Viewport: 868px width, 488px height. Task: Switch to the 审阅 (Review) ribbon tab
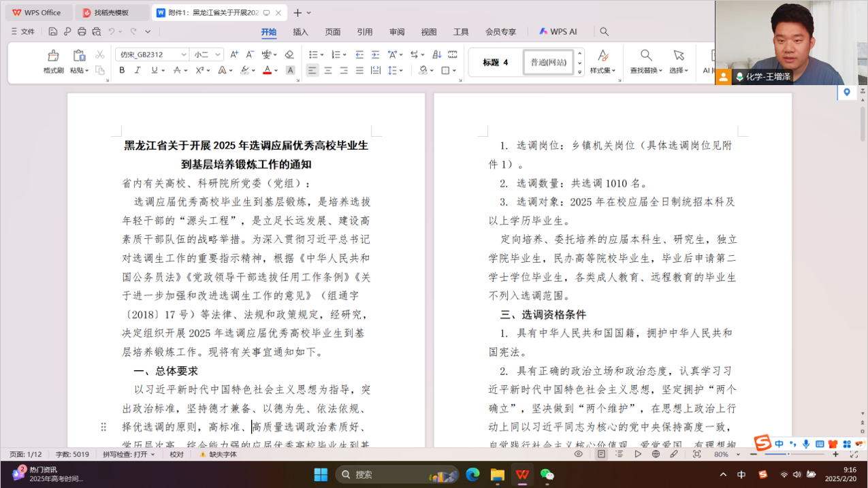click(x=396, y=32)
